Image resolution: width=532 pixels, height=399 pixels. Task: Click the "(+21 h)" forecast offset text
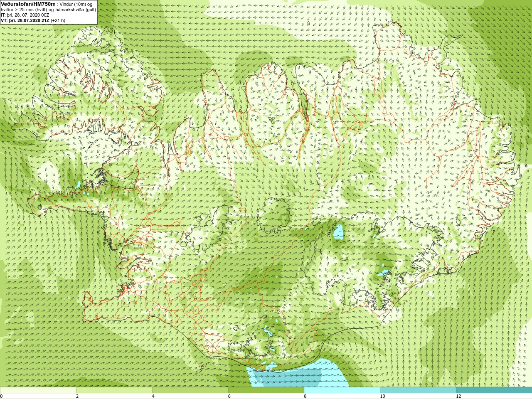58,20
